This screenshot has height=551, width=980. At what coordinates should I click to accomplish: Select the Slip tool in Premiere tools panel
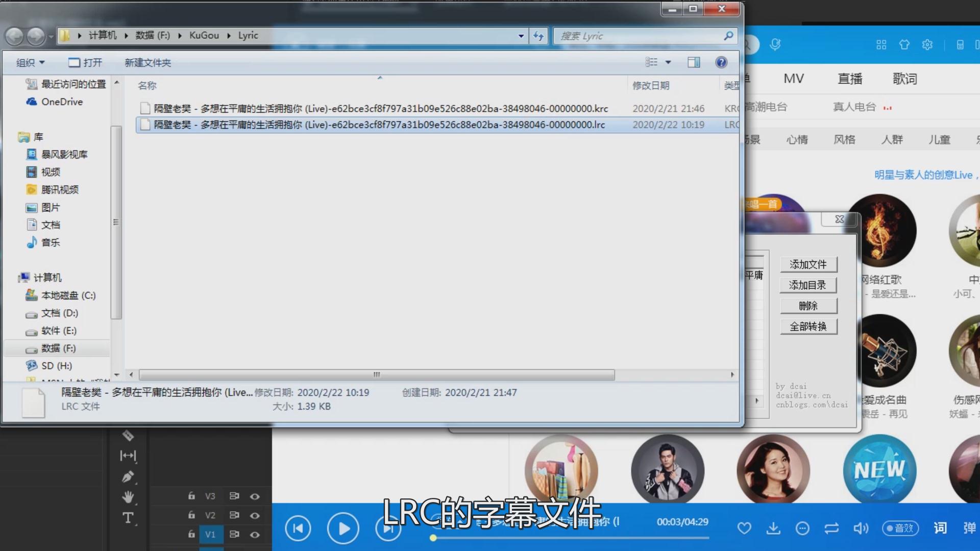tap(128, 455)
